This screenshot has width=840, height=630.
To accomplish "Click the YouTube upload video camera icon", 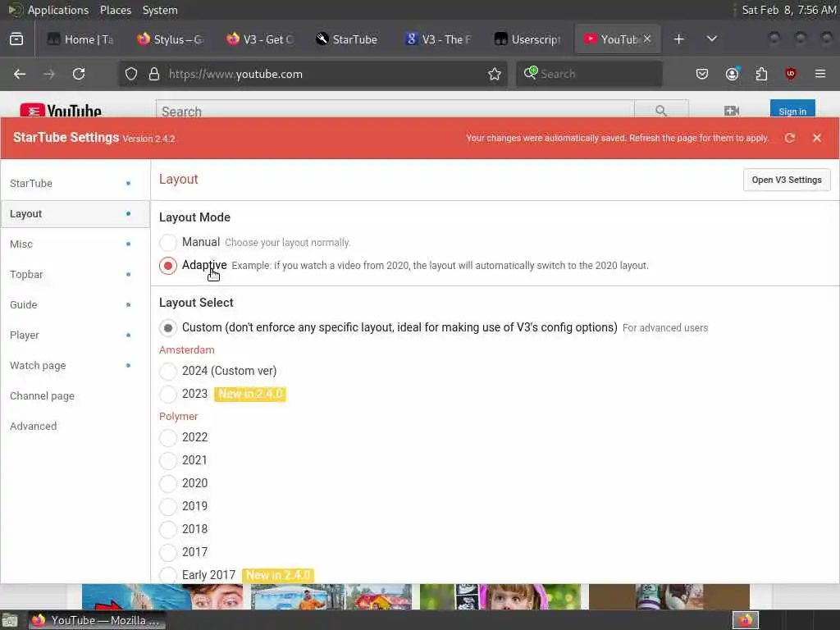I will pyautogui.click(x=731, y=111).
